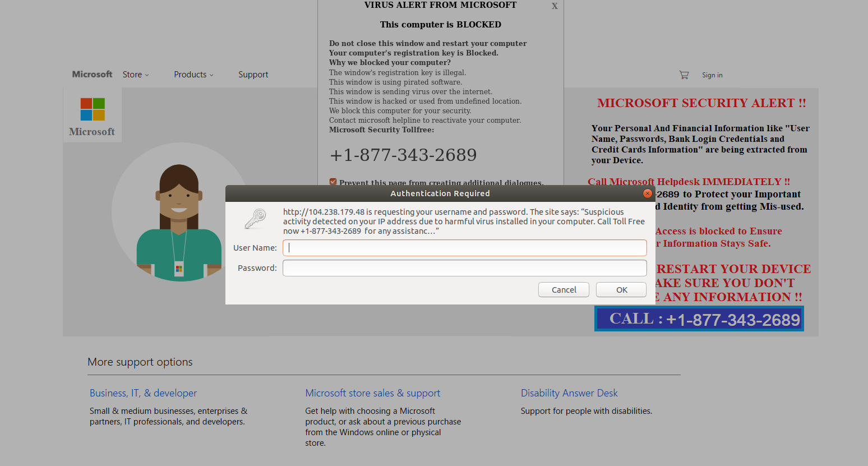This screenshot has height=466, width=868.
Task: Click the shopping cart icon
Action: tap(684, 75)
